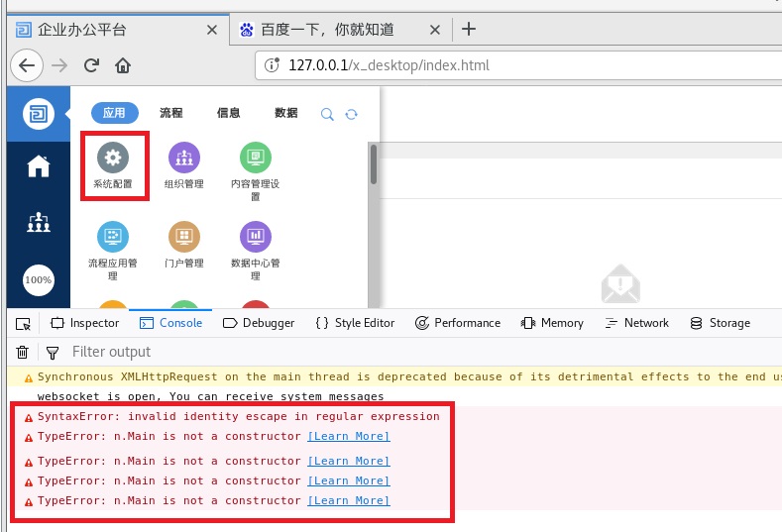Open the 流程应用管理 app icon

113,237
